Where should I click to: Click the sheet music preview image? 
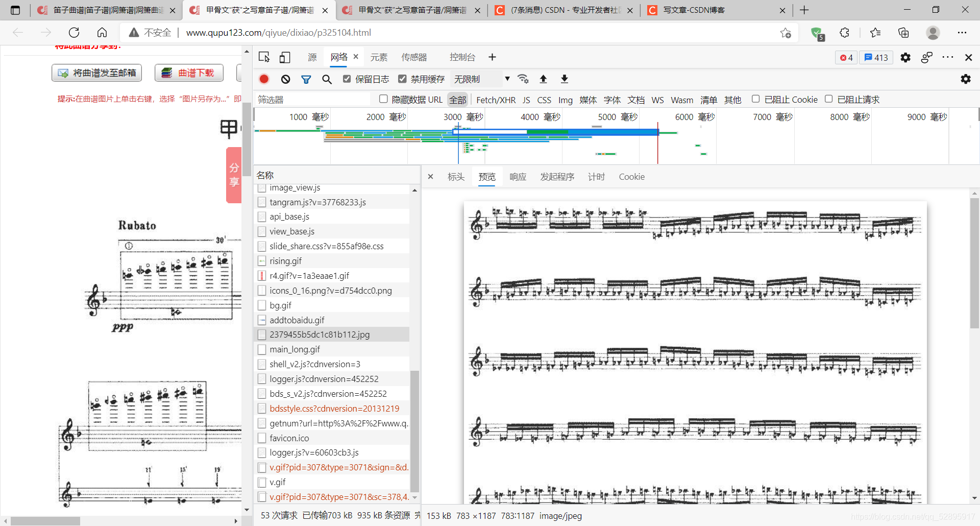click(x=695, y=352)
